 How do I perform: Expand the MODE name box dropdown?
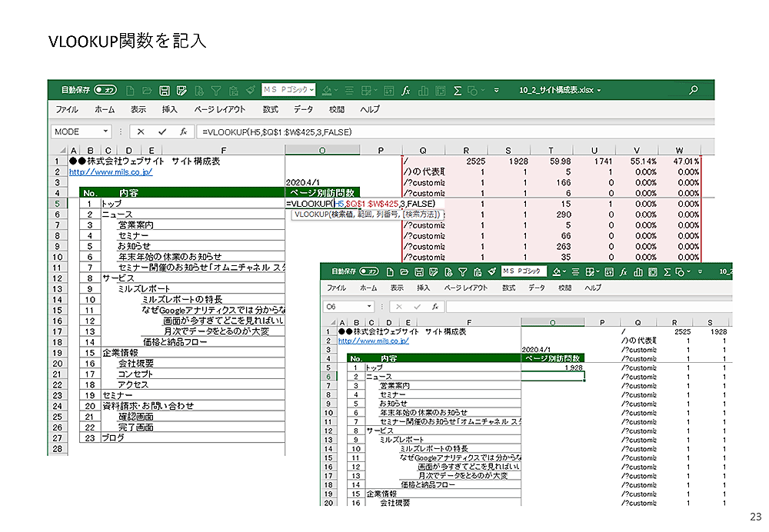105,131
